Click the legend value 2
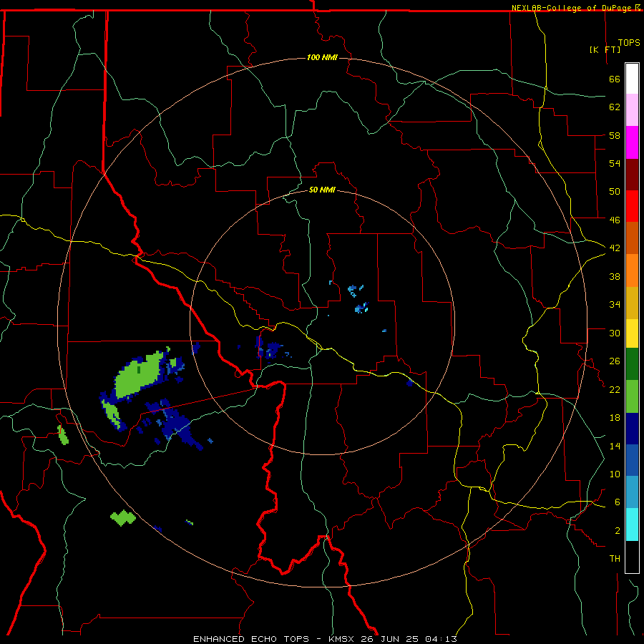 pyautogui.click(x=617, y=531)
